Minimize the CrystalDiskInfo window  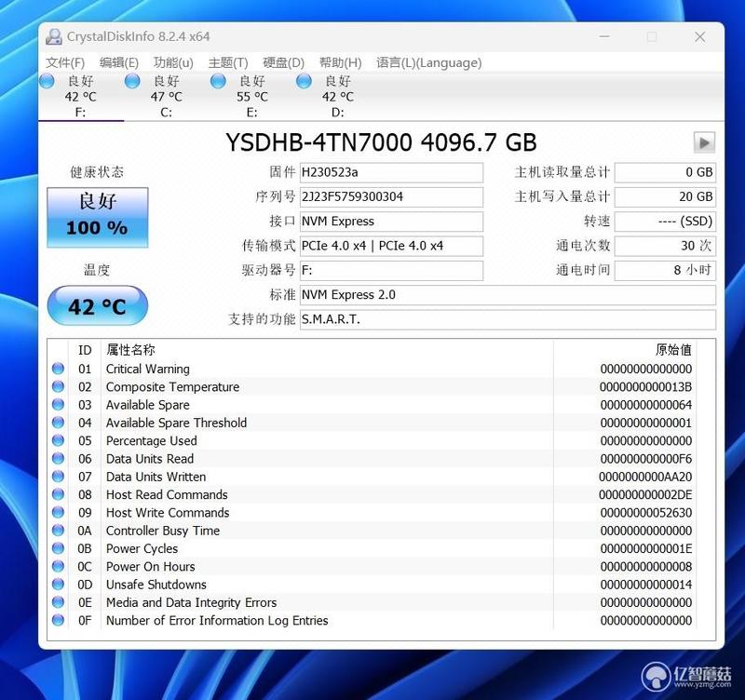[x=604, y=36]
